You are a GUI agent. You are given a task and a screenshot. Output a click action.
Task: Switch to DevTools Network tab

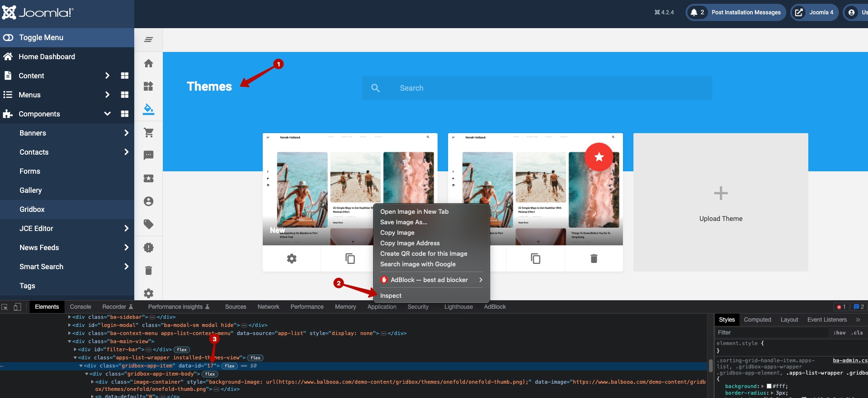268,307
